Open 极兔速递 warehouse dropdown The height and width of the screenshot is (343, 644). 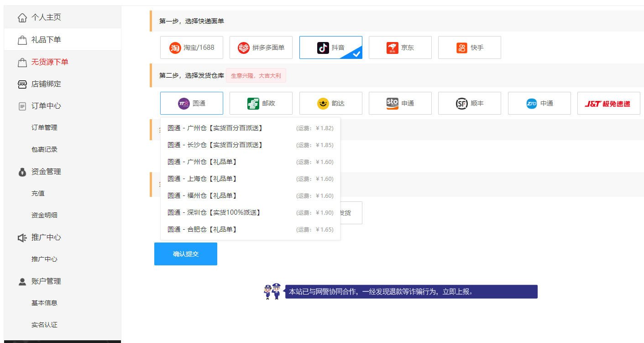pos(609,103)
